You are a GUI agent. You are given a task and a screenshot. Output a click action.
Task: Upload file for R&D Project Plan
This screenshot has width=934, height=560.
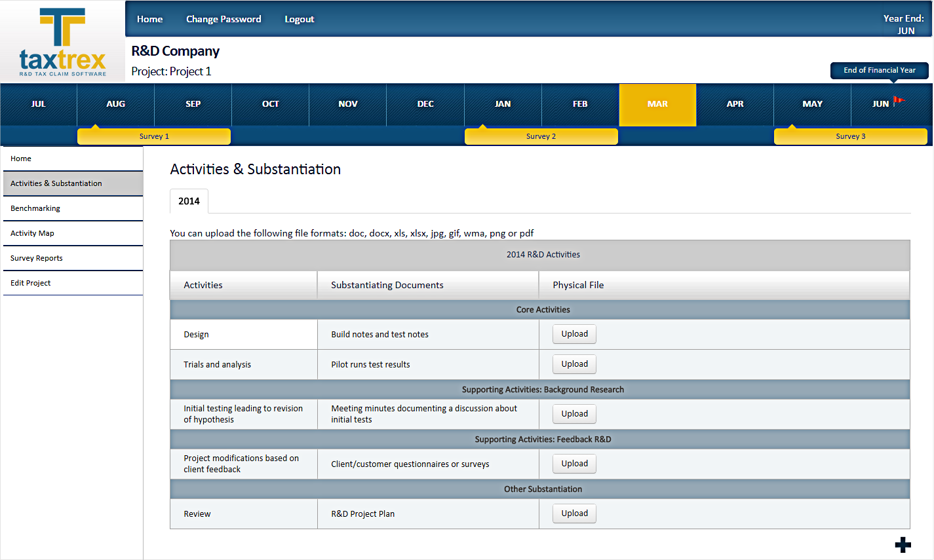point(574,513)
